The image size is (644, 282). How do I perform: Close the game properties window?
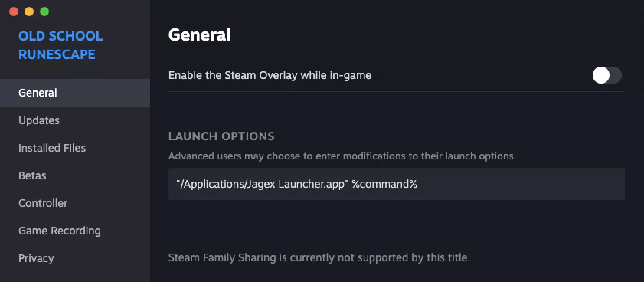click(14, 11)
